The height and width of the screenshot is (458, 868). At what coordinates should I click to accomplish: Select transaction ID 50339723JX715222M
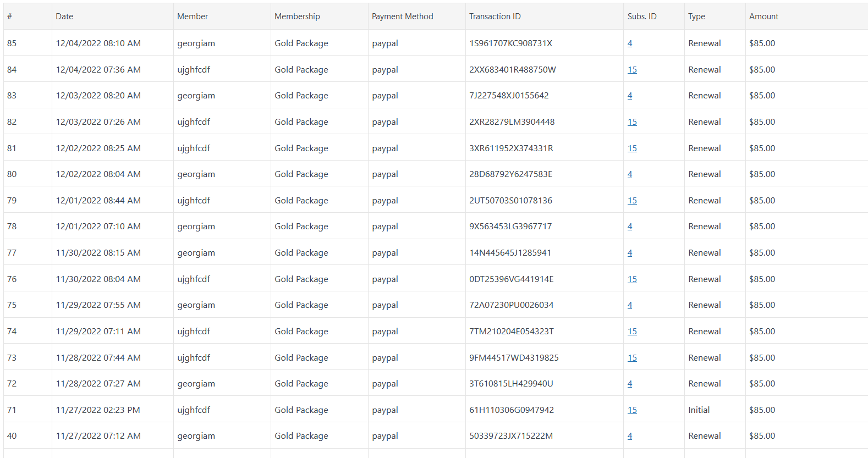click(511, 436)
